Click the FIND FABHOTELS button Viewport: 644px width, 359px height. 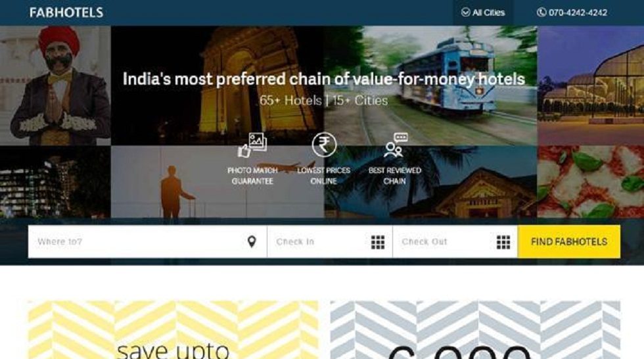click(x=569, y=241)
